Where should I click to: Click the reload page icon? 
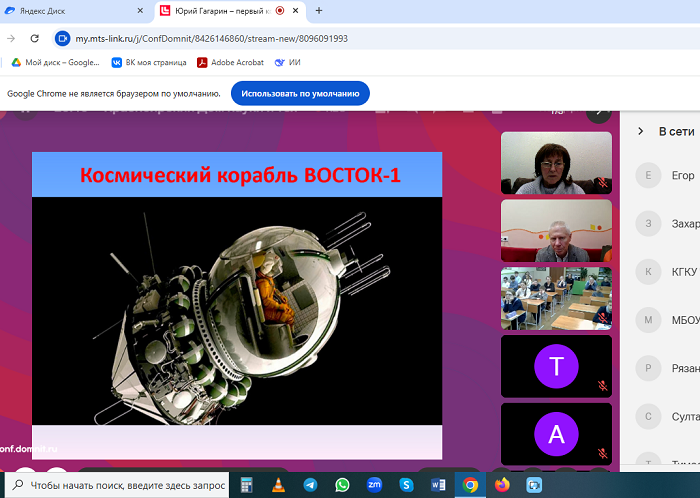coord(35,38)
